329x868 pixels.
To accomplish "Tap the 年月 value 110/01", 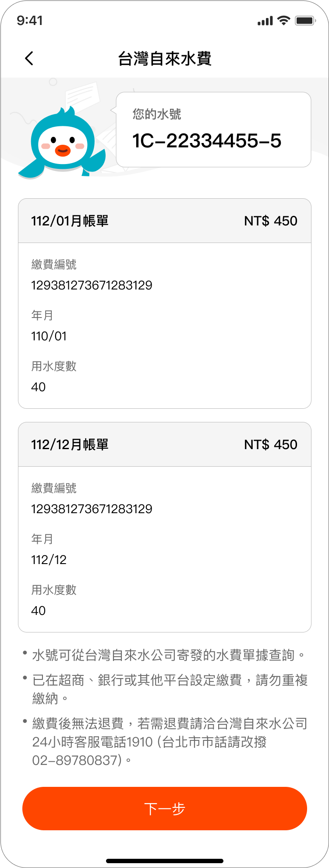I will (49, 336).
